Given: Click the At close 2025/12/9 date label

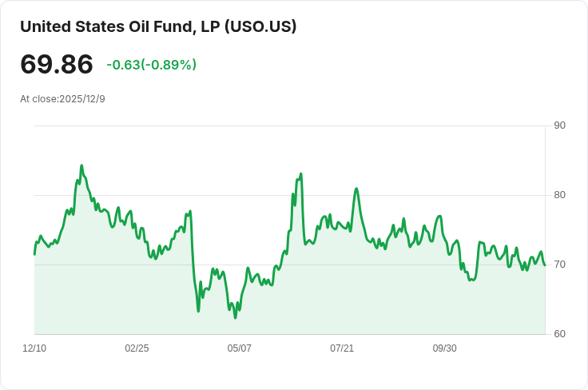Looking at the screenshot, I should click(x=62, y=99).
